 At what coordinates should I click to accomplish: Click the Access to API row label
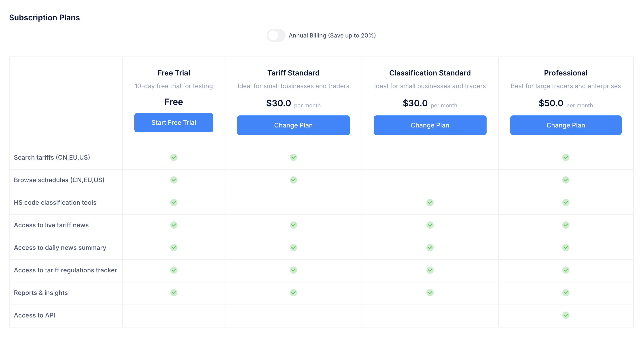[x=34, y=315]
